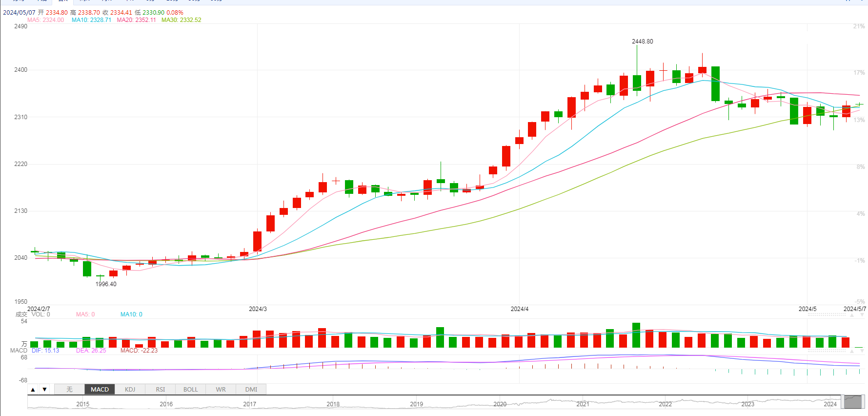
Task: Jump to 2022 on overview timeline
Action: tap(666, 404)
